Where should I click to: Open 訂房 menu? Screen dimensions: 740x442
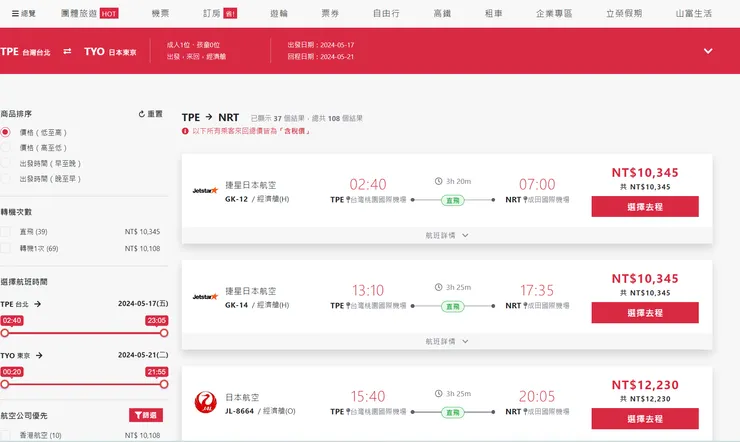[x=212, y=13]
